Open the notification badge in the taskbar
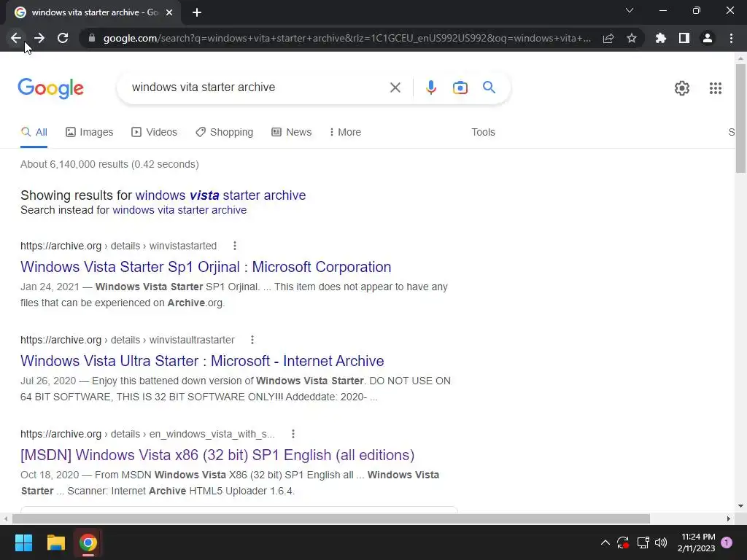747x560 pixels. point(727,542)
